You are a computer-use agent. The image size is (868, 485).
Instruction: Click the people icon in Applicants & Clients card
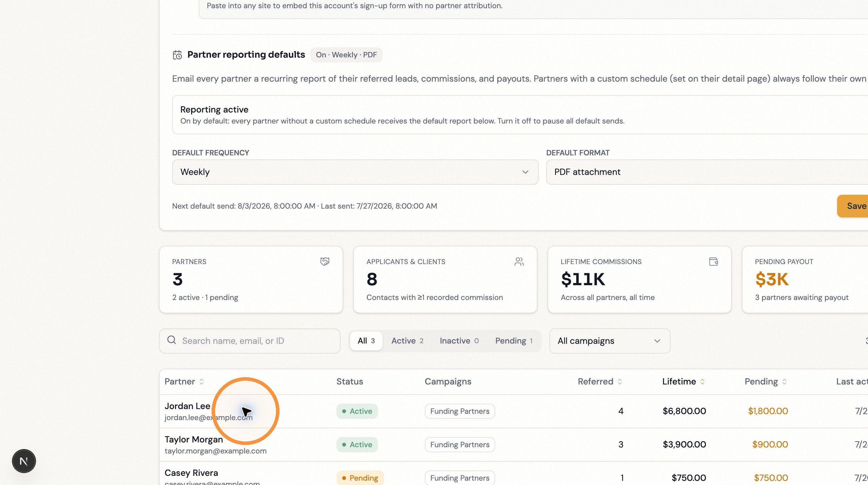(x=519, y=262)
